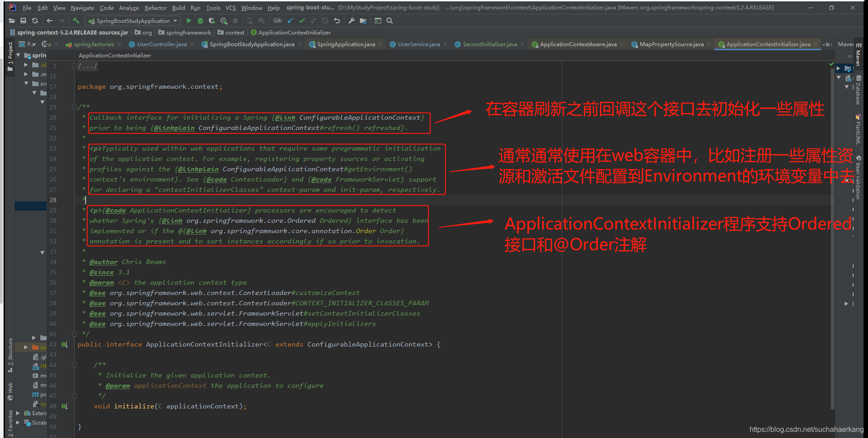Image resolution: width=868 pixels, height=438 pixels.
Task: Toggle the 1: Project tool window
Action: coord(10,56)
